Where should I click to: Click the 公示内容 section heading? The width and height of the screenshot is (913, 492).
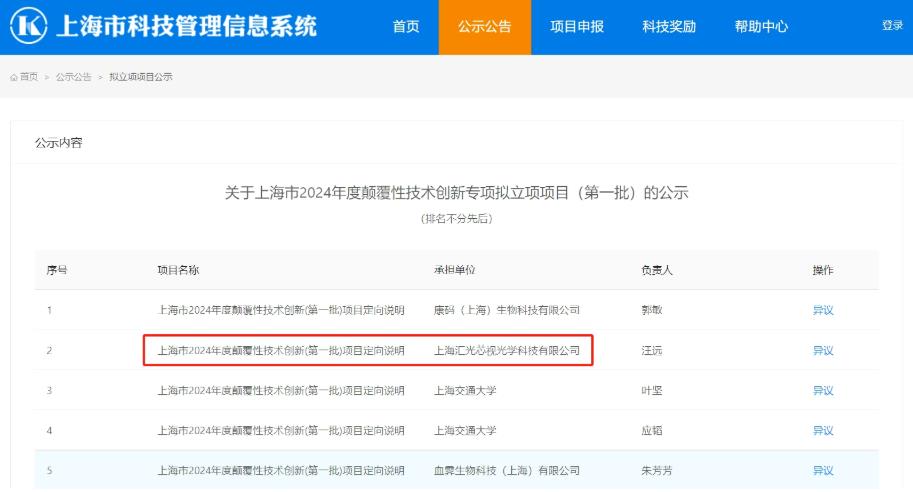pyautogui.click(x=58, y=143)
